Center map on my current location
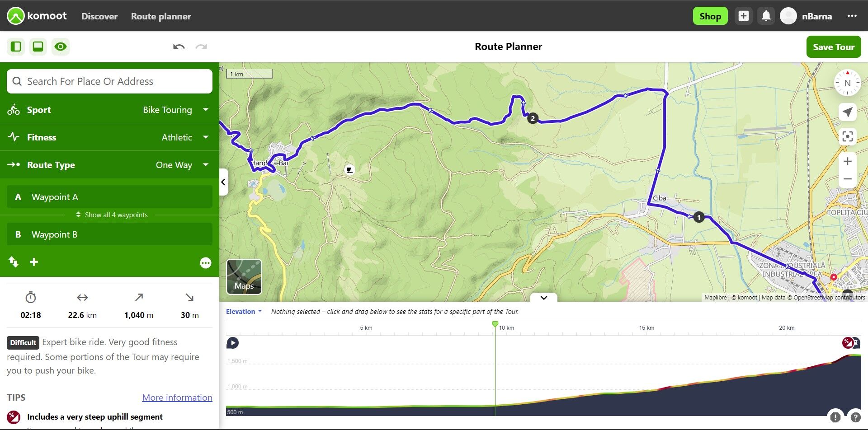 (847, 112)
